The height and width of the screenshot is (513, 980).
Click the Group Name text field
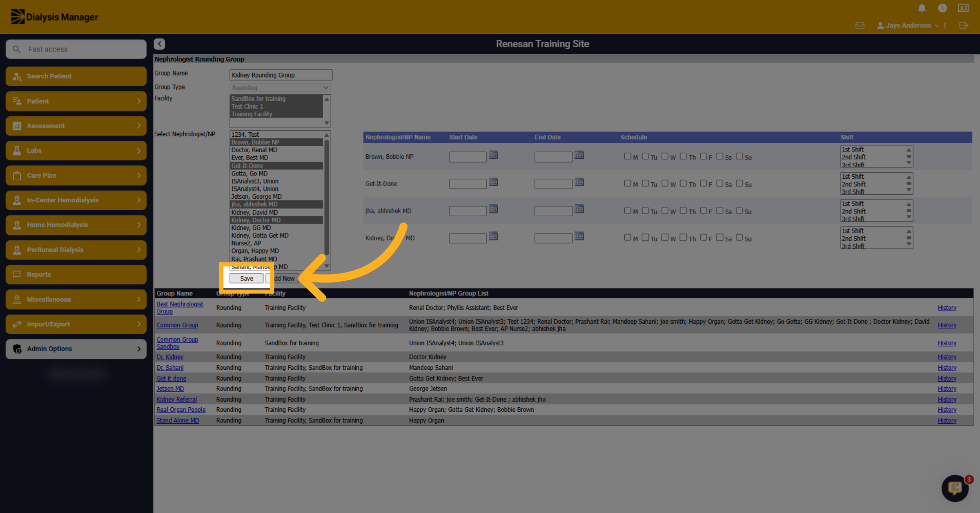(x=281, y=75)
